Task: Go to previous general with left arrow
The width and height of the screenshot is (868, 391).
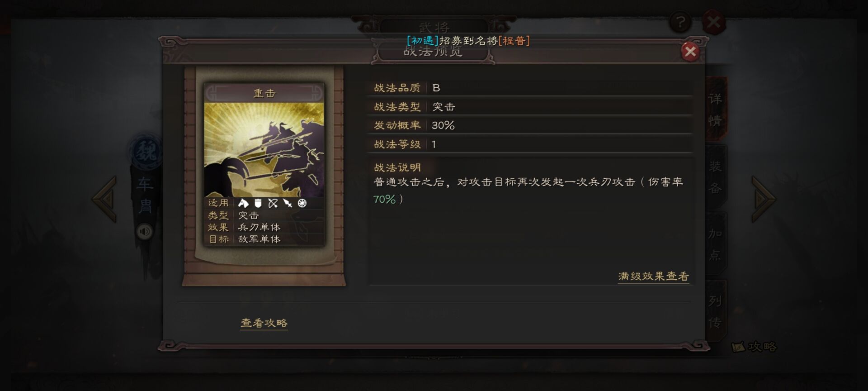Action: coord(105,199)
